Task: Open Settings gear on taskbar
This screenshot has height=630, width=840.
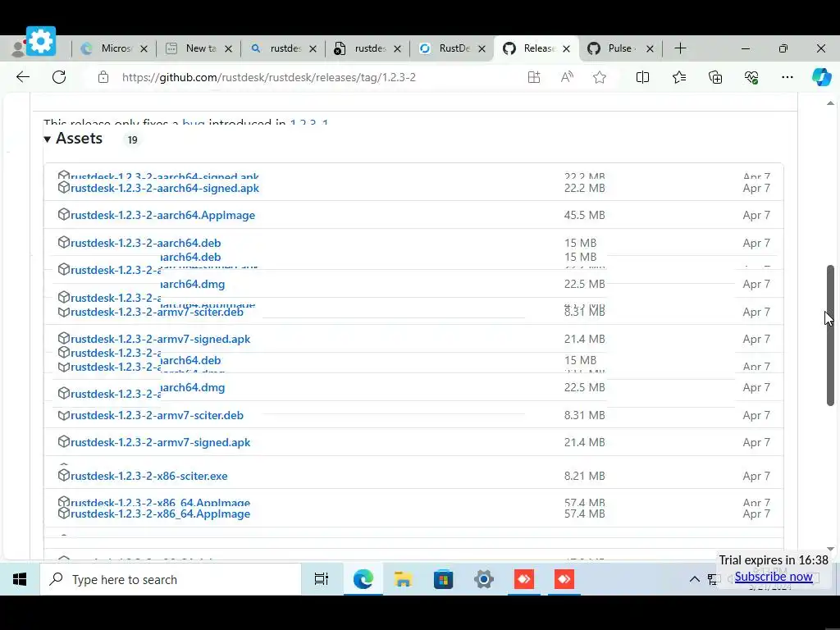Action: coord(483,579)
